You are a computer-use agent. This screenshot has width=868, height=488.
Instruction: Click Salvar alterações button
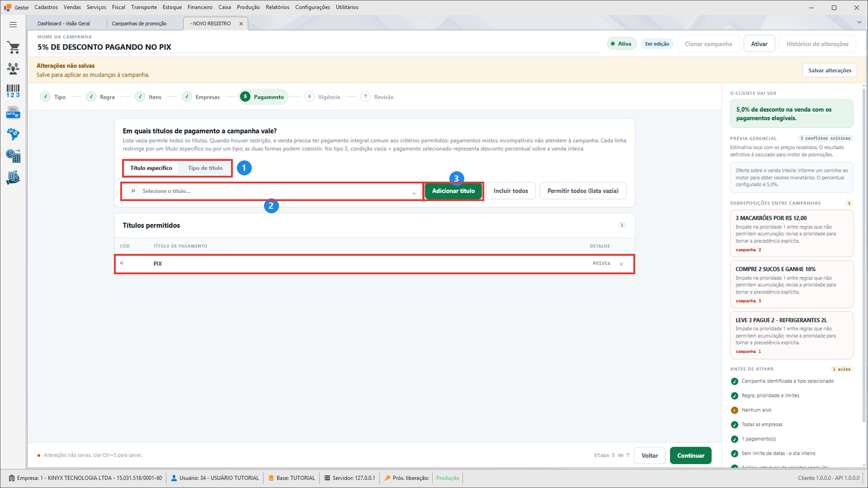829,70
